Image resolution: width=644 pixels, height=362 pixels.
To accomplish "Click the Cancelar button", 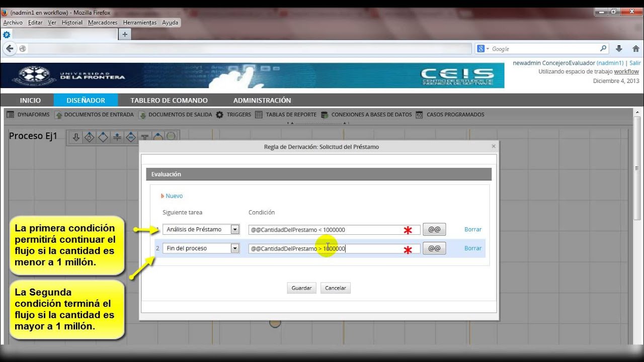I will [336, 288].
